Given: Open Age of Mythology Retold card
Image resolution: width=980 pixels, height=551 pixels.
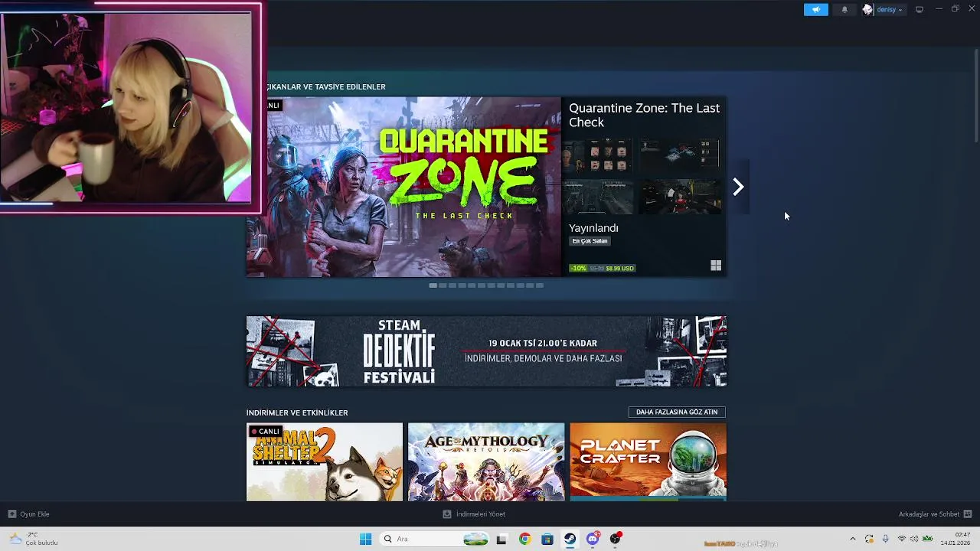Looking at the screenshot, I should tap(486, 462).
